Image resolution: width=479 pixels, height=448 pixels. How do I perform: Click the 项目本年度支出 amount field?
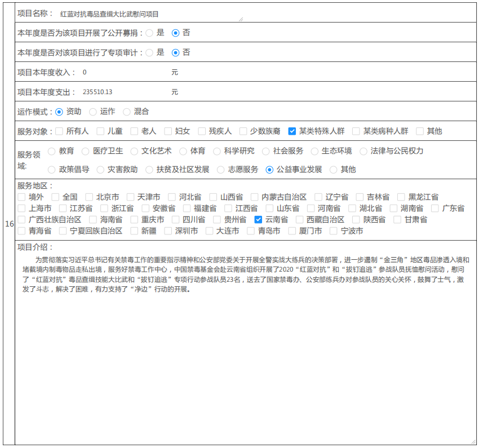124,92
